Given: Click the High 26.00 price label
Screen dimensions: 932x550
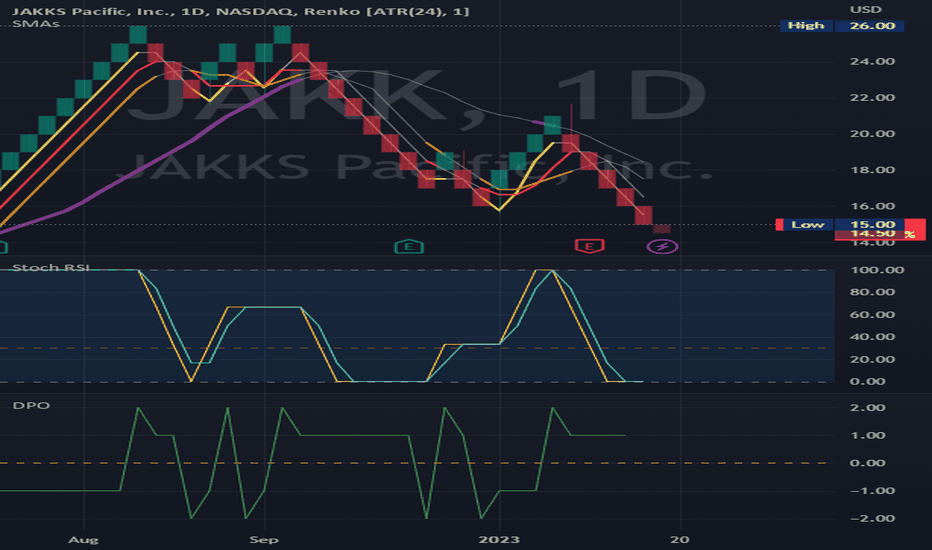Looking at the screenshot, I should (x=842, y=26).
